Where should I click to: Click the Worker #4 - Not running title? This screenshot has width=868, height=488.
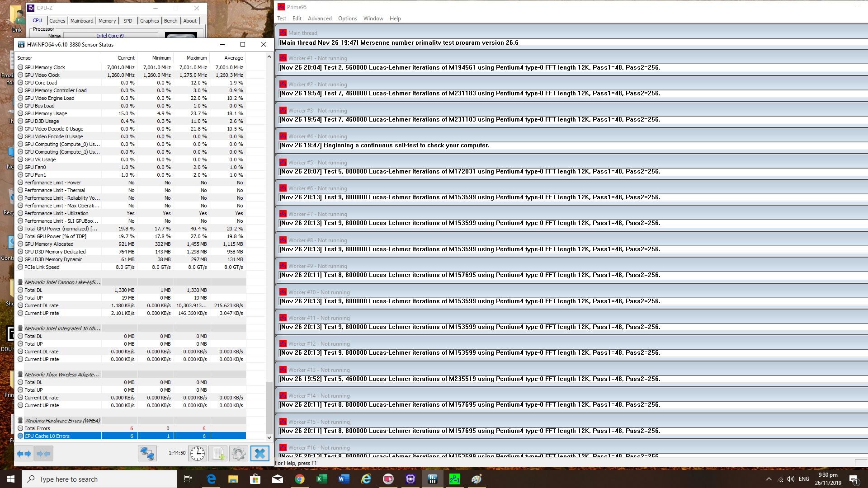318,136
